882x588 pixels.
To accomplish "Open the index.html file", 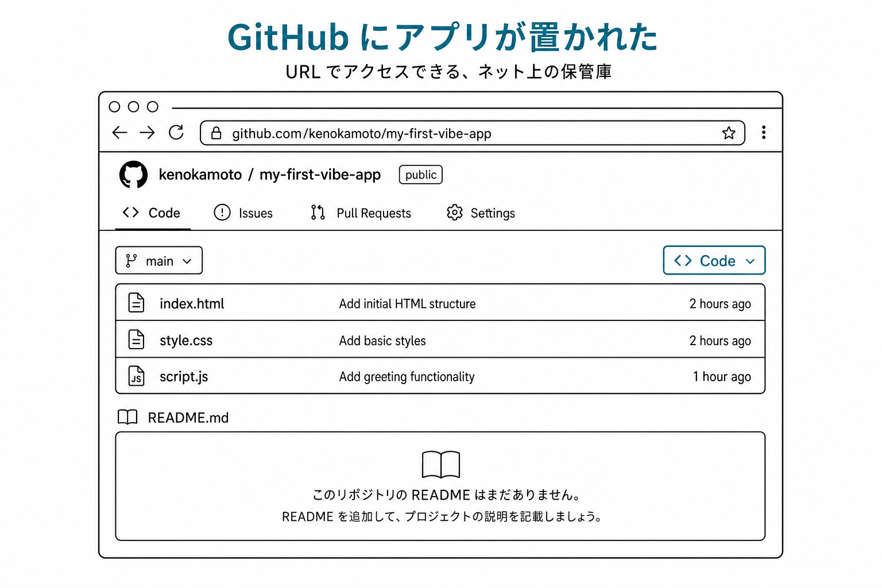I will [192, 304].
